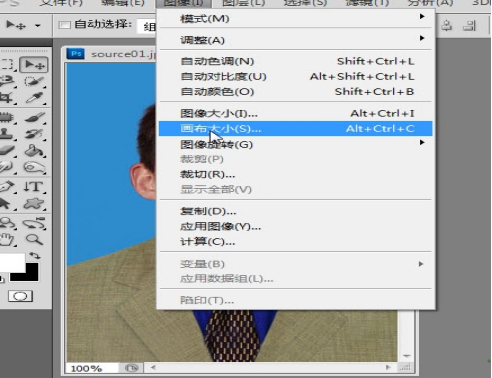Screen dimensions: 492x378
Task: Click horizontal scrollbar right arrow
Action: point(388,368)
